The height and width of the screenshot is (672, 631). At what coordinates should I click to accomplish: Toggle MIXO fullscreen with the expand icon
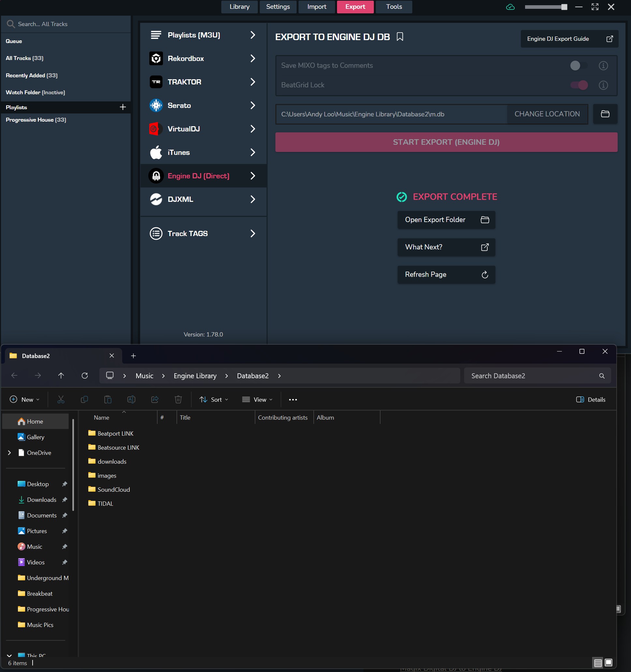595,7
